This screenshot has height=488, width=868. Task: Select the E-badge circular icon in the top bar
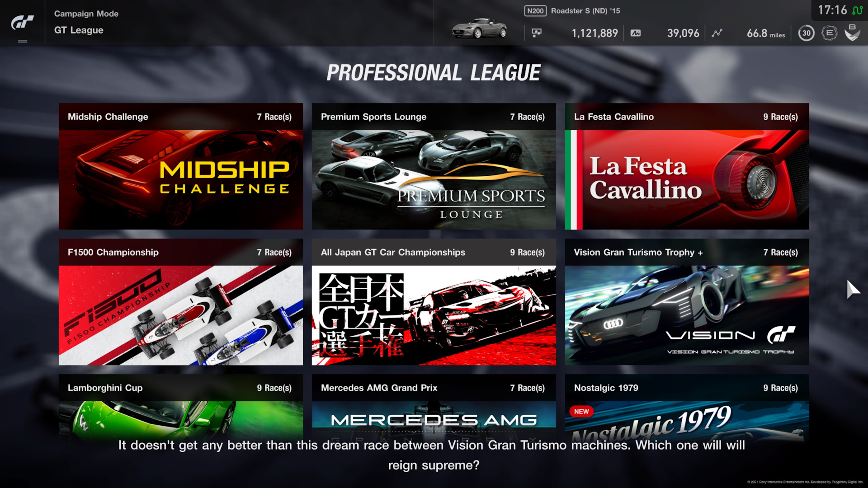point(830,33)
